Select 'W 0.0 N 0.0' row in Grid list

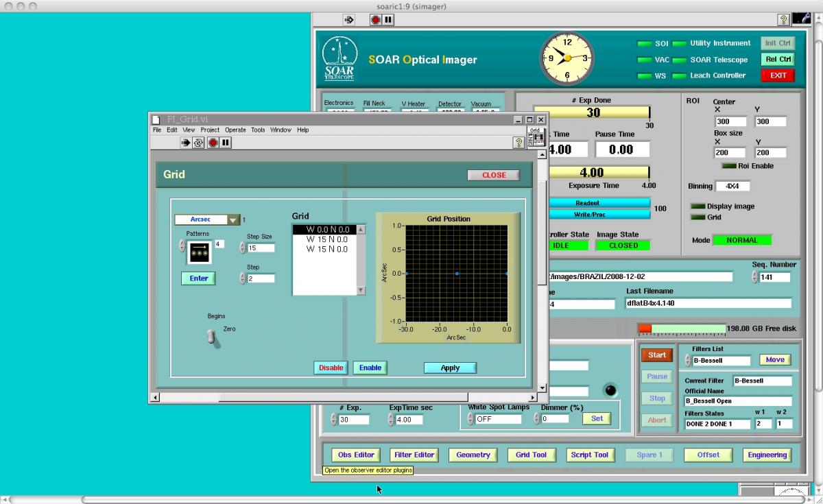tap(324, 230)
